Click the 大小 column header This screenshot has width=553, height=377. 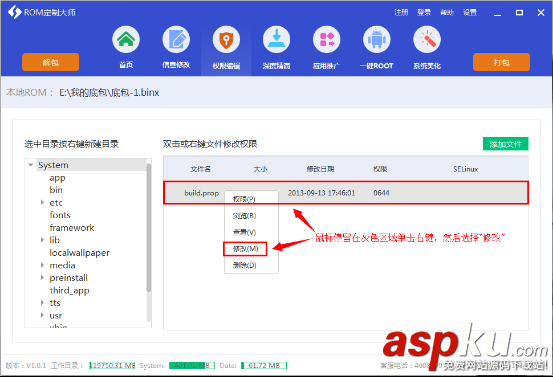point(260,169)
